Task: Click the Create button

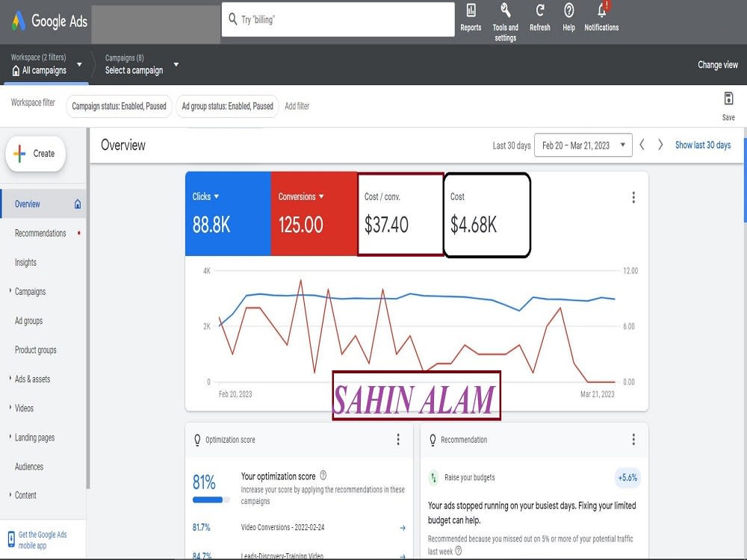Action: (36, 153)
